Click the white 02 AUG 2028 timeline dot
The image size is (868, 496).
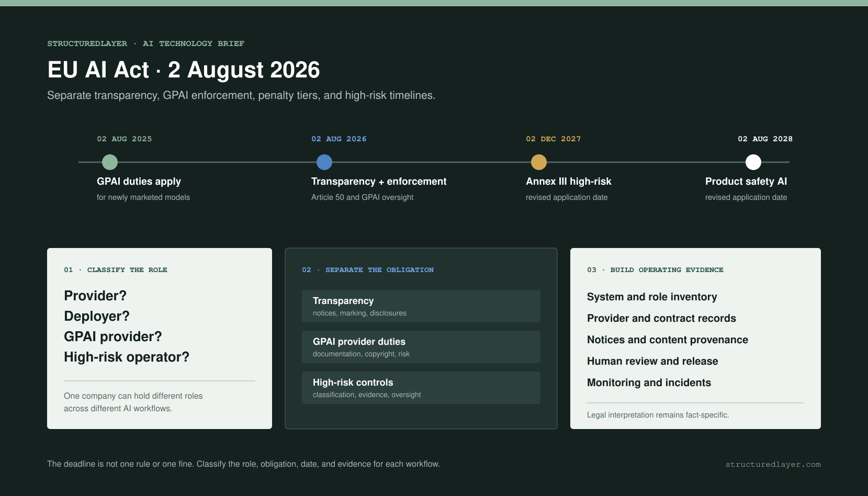tap(753, 162)
